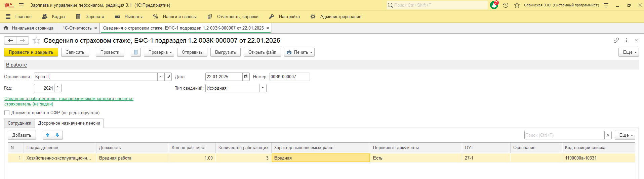Click the notifications bell icon
644x179 pixels.
494,5
